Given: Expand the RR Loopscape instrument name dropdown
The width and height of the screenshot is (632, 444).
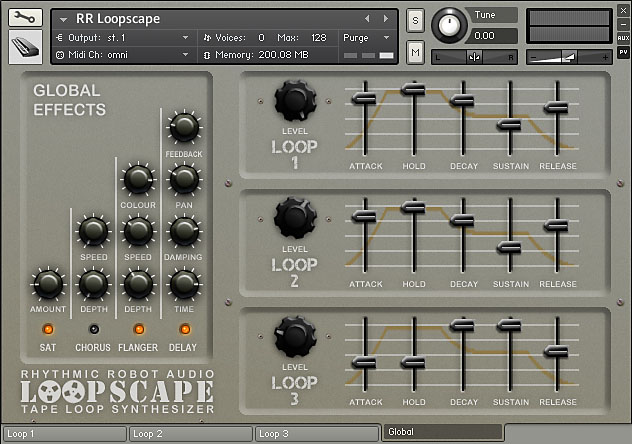Looking at the screenshot, I should click(63, 19).
